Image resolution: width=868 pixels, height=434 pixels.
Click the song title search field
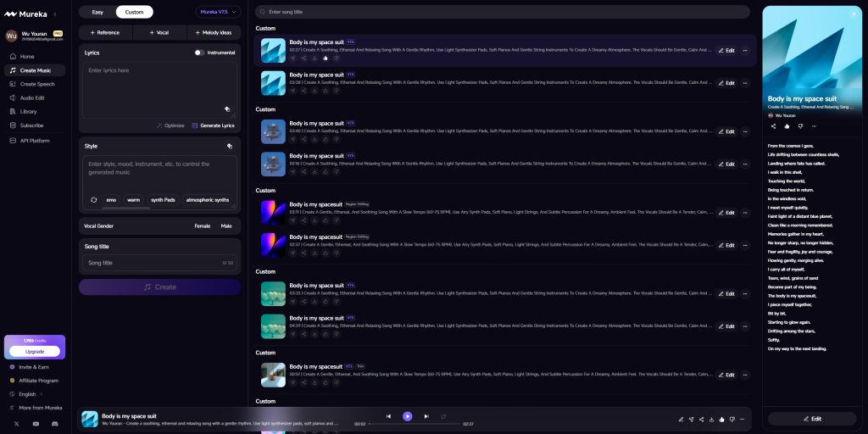point(503,12)
